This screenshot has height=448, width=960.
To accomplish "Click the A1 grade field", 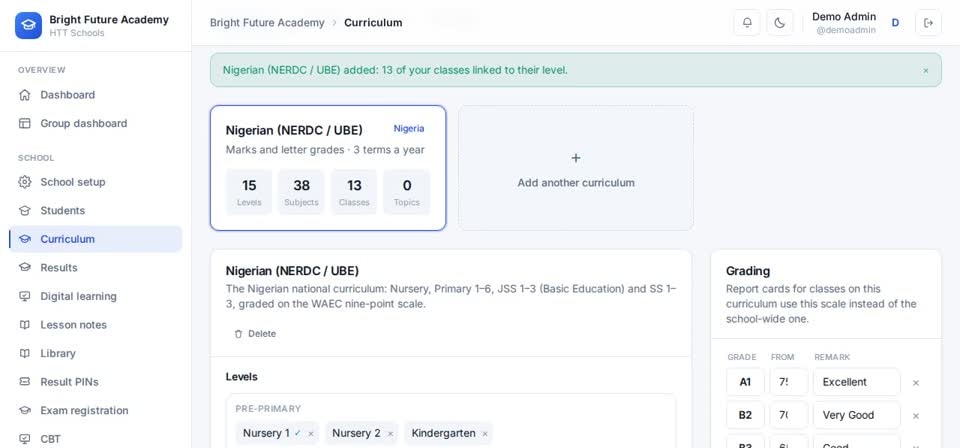I will pos(745,382).
